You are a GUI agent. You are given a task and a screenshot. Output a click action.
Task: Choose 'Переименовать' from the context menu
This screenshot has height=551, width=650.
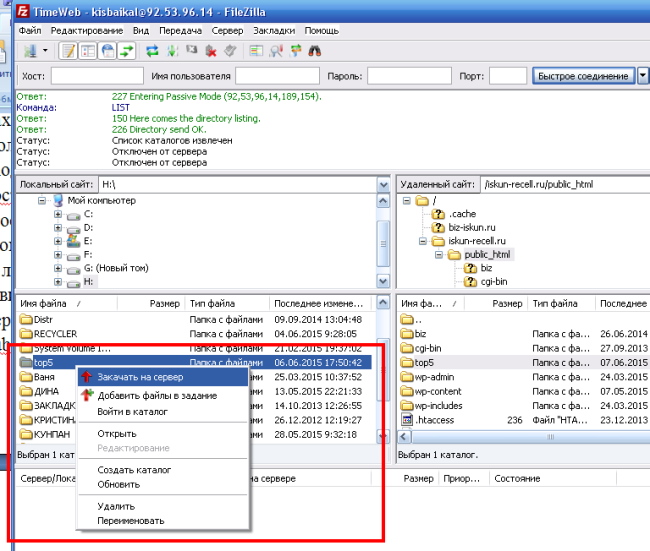tap(130, 520)
